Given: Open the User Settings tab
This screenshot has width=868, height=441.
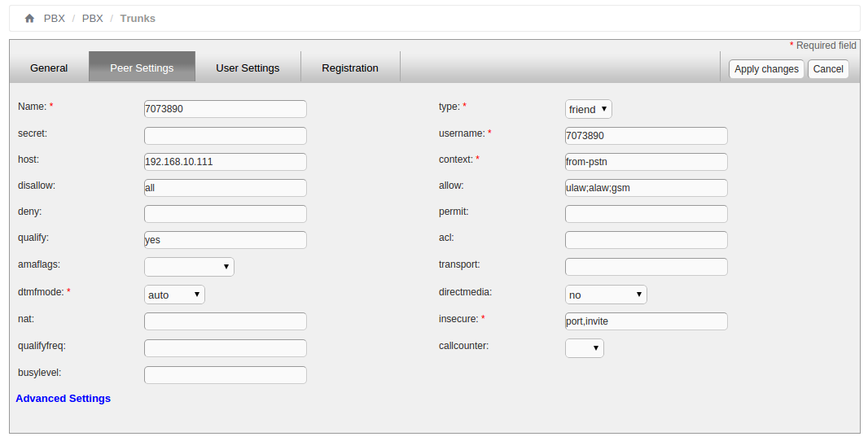Looking at the screenshot, I should pyautogui.click(x=248, y=68).
